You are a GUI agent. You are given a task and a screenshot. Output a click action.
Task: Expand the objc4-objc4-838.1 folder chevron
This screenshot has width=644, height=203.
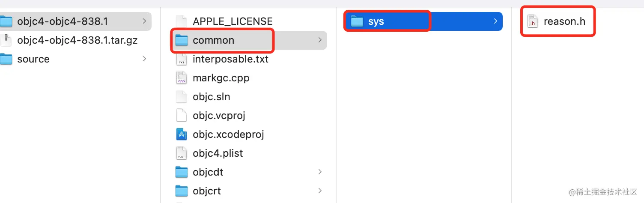[144, 21]
